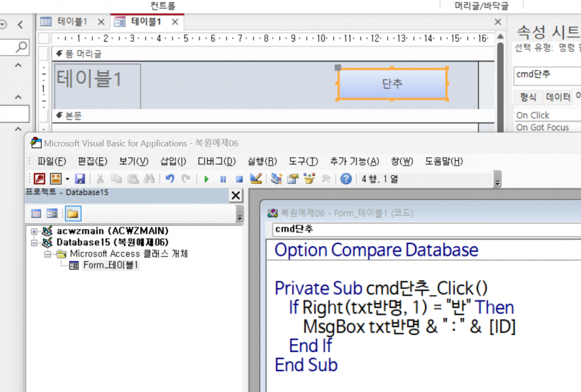
Task: Switch to the 형식 property sheet tab
Action: 528,97
